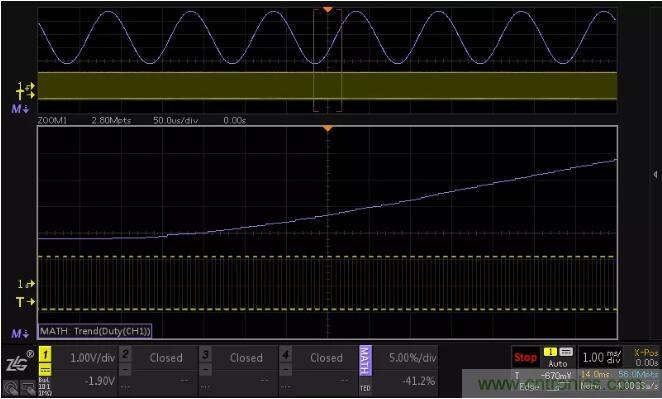The height and width of the screenshot is (399, 662).
Task: Click the red Stop button
Action: pos(525,358)
